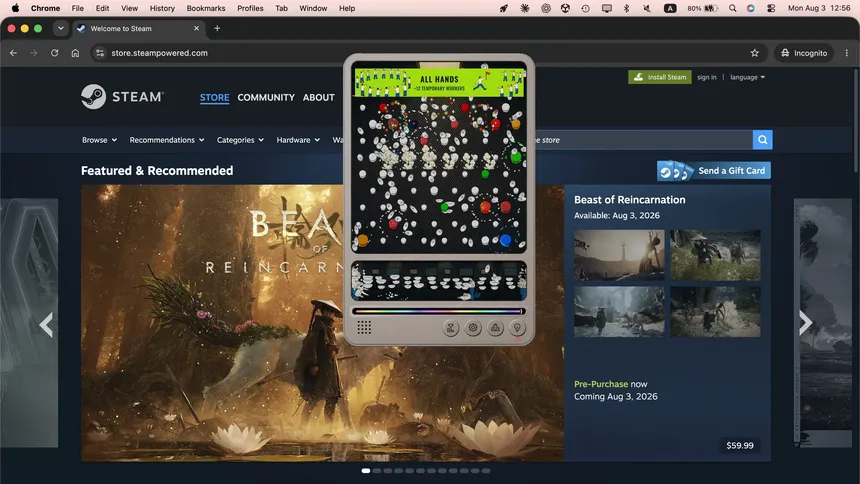860x484 pixels.
Task: Click the gift card icon beside Send a Gift Card
Action: 675,170
